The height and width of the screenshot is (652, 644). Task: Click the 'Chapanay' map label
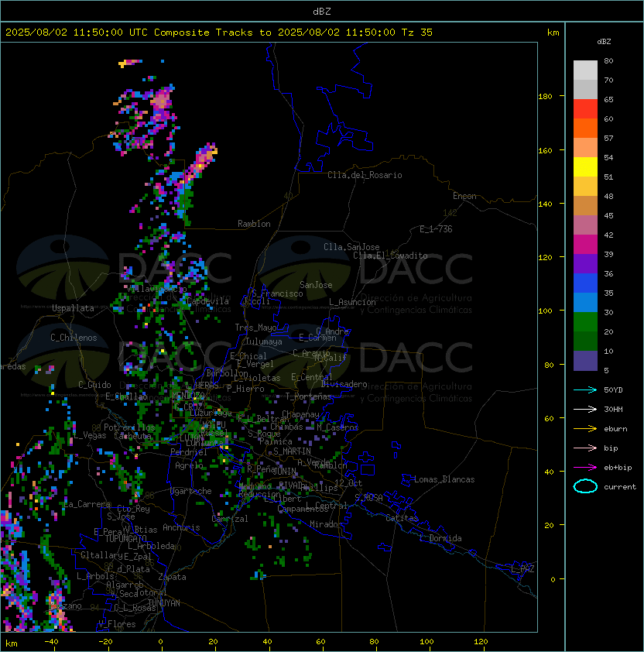300,414
